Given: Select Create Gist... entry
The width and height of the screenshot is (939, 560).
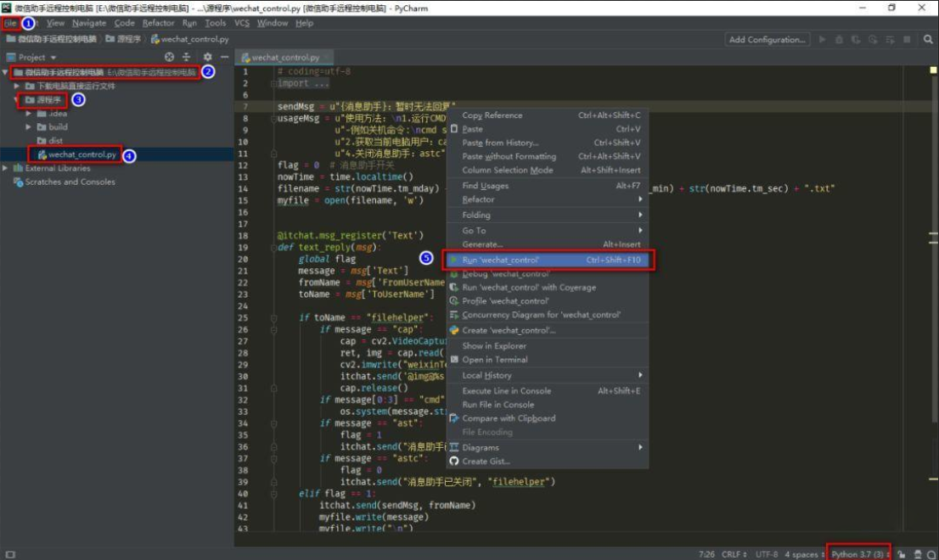Looking at the screenshot, I should coord(548,462).
